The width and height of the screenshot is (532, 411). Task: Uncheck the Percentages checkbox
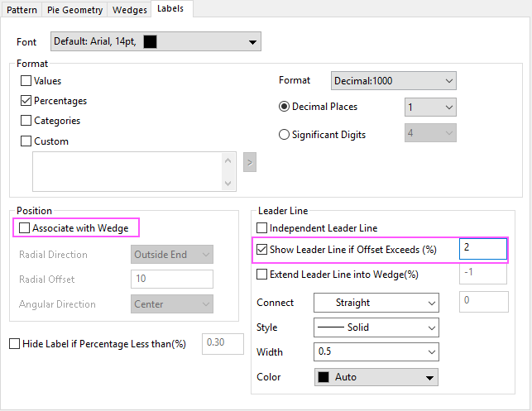(26, 101)
